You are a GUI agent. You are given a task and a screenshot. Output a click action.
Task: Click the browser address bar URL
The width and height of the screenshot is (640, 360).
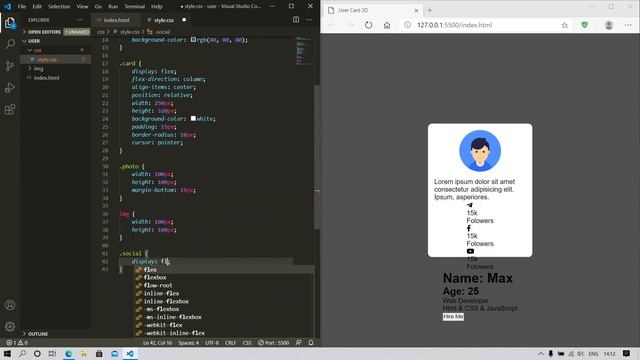(454, 25)
